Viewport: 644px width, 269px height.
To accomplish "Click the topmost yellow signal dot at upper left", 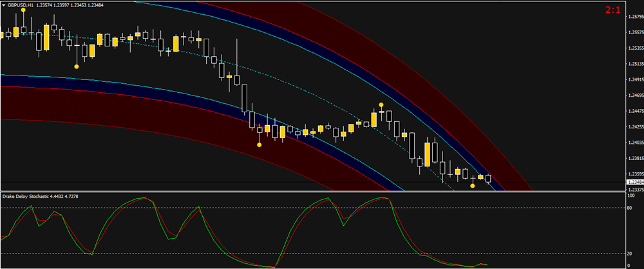I will point(24,10).
